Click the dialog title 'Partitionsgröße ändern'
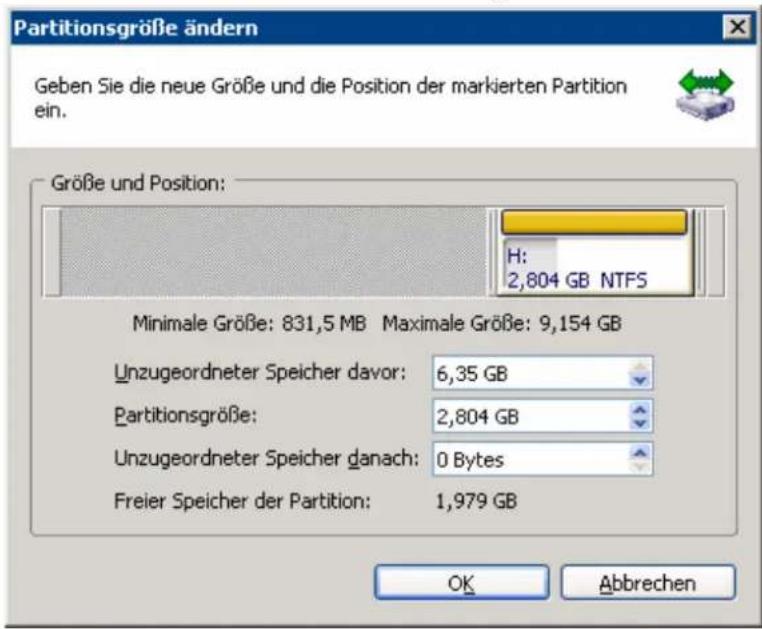The image size is (762, 629). [136, 28]
